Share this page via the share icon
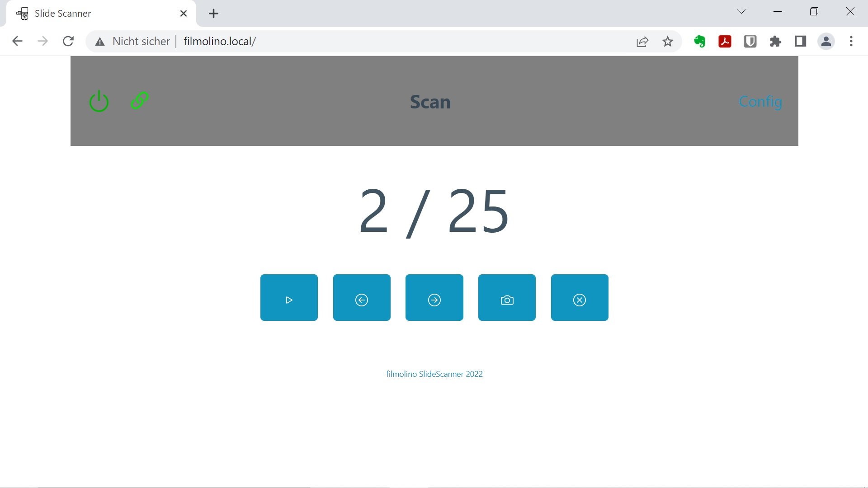The width and height of the screenshot is (868, 488). [x=642, y=42]
